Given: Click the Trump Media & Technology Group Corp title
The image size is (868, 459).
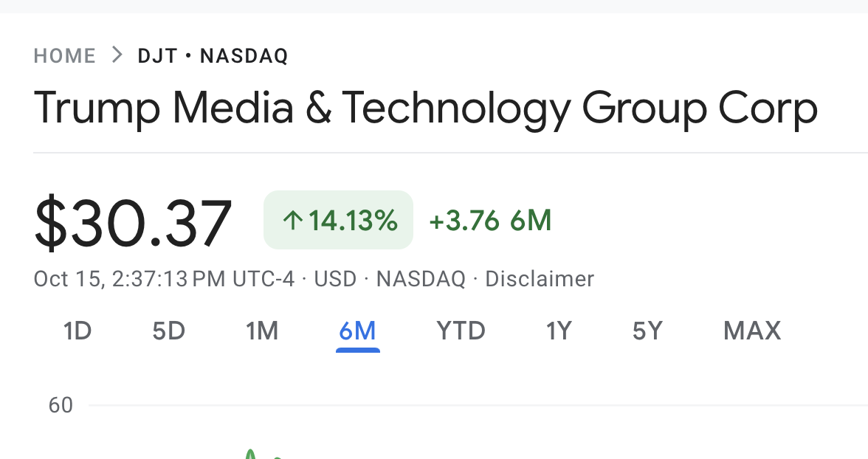Looking at the screenshot, I should pos(426,108).
